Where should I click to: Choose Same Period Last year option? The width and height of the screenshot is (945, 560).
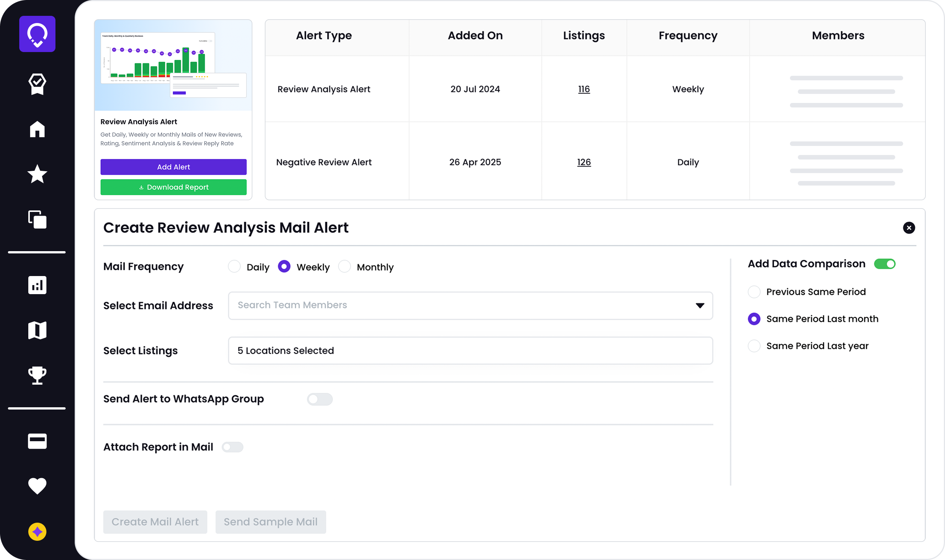coord(754,346)
